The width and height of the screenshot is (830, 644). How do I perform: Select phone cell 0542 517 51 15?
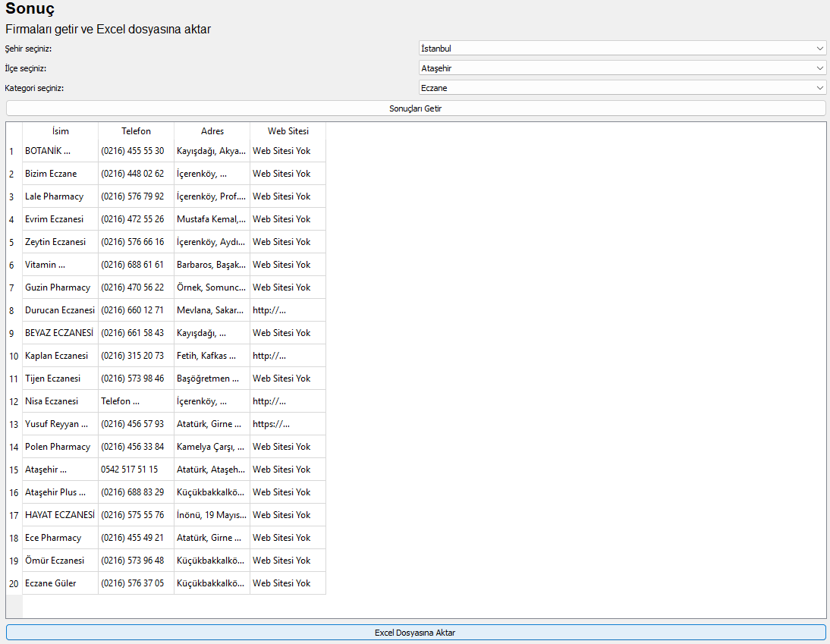pos(136,470)
